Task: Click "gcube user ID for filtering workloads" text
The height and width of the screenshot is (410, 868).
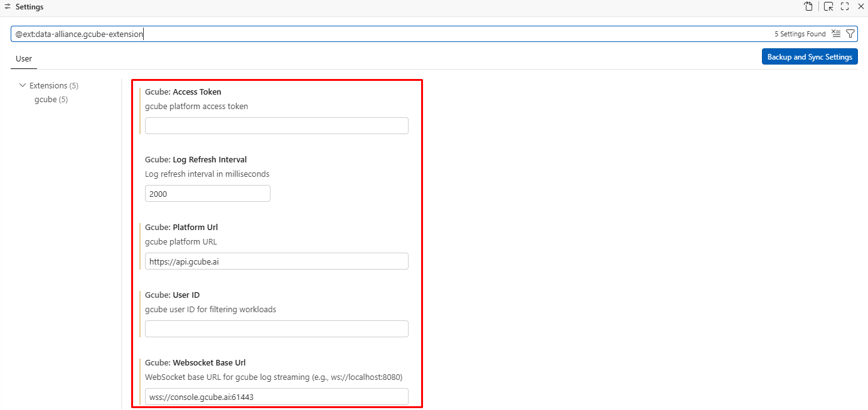Action: click(x=210, y=310)
